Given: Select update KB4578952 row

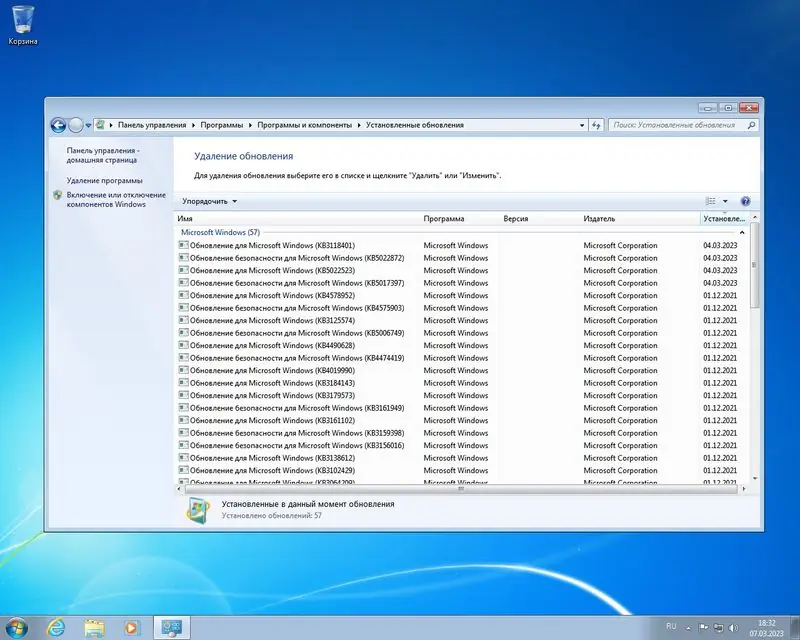Looking at the screenshot, I should 461,296.
